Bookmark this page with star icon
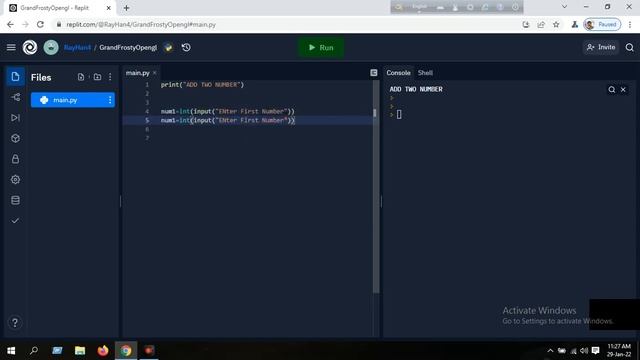 tap(556, 24)
